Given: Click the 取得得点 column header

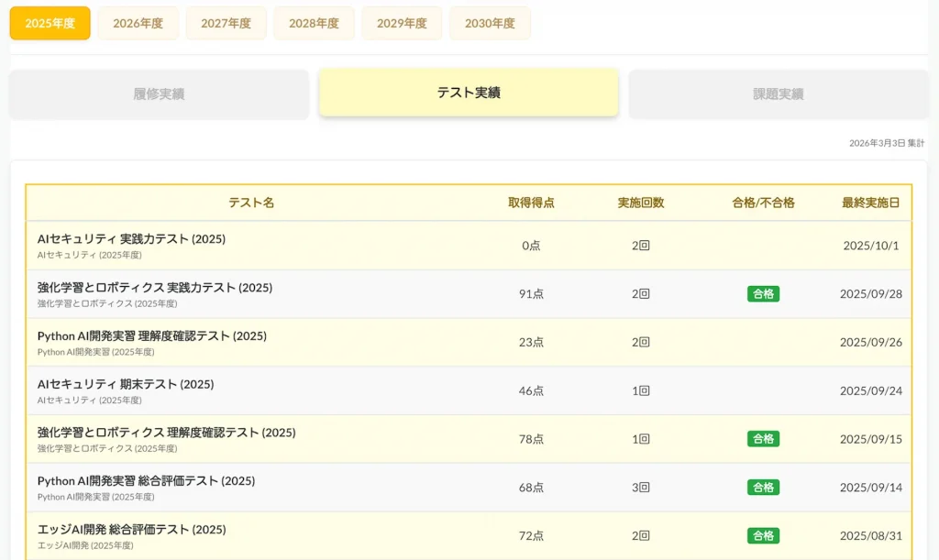Looking at the screenshot, I should pyautogui.click(x=531, y=203).
